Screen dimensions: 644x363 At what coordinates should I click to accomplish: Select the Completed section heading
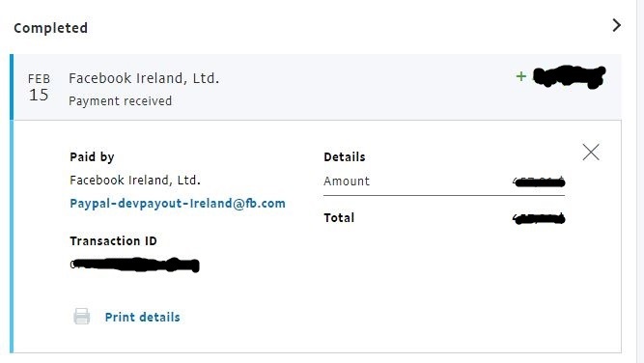[x=50, y=28]
